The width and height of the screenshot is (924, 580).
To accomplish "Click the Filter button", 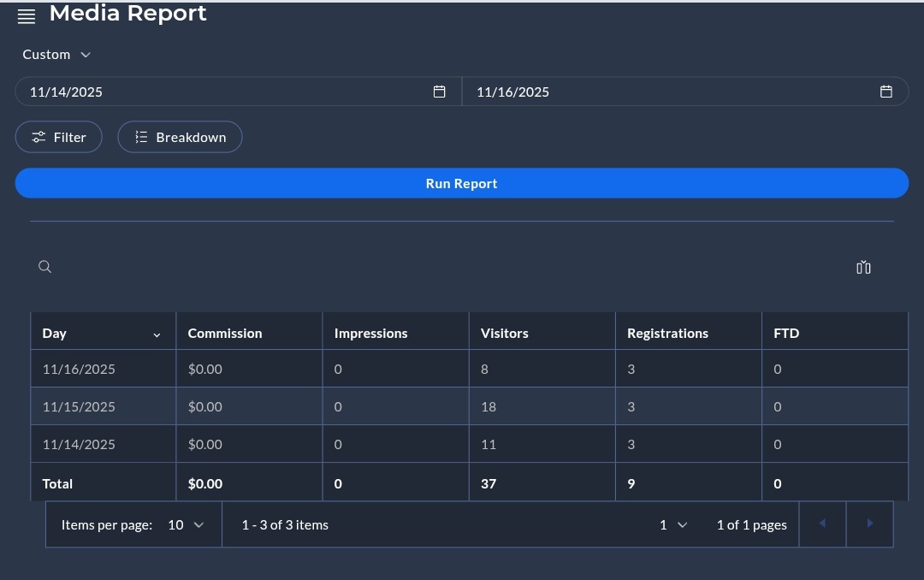I will [58, 137].
